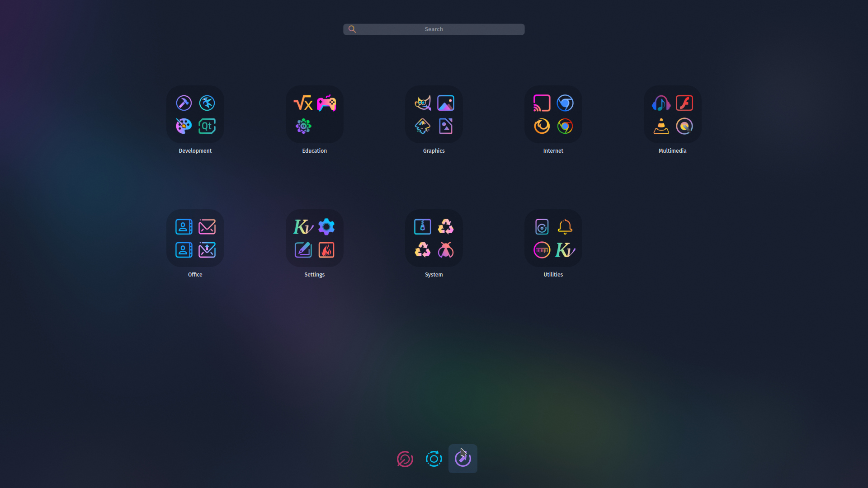The width and height of the screenshot is (868, 488).
Task: Click the pink circular session icon in bottom bar
Action: click(x=405, y=459)
